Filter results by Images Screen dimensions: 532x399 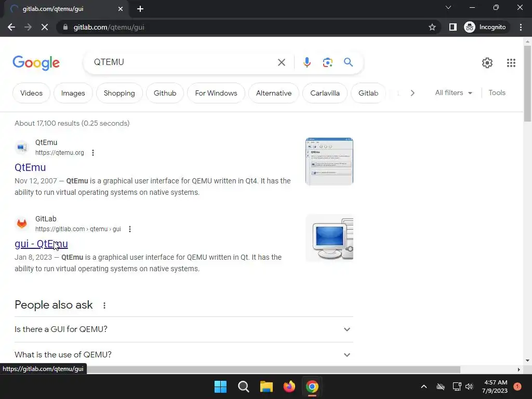coord(73,93)
